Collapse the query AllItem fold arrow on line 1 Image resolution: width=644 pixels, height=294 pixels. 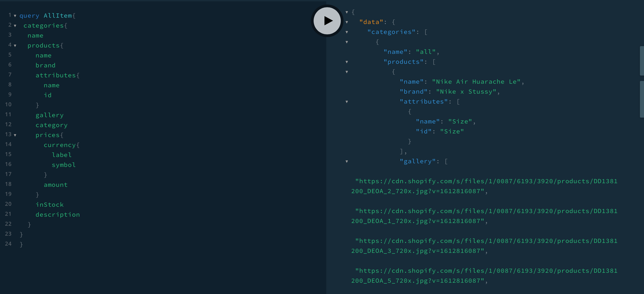click(x=15, y=16)
